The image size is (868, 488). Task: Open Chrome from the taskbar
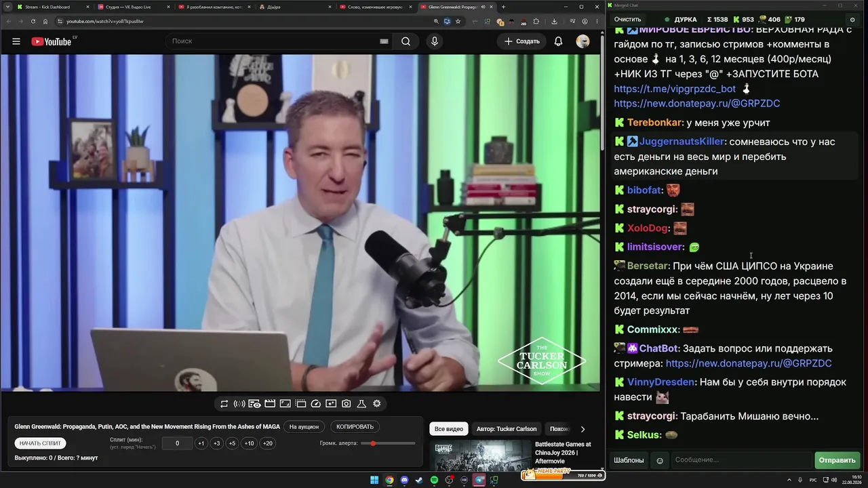pyautogui.click(x=389, y=481)
